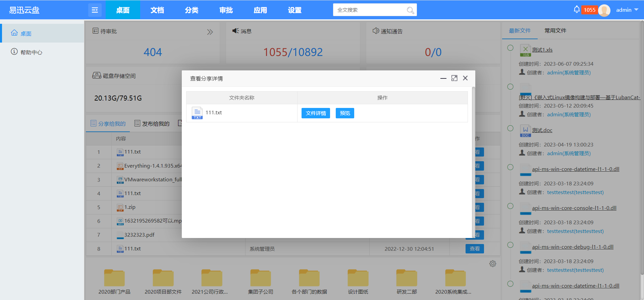Click the admin user avatar
644x300 pixels.
604,10
